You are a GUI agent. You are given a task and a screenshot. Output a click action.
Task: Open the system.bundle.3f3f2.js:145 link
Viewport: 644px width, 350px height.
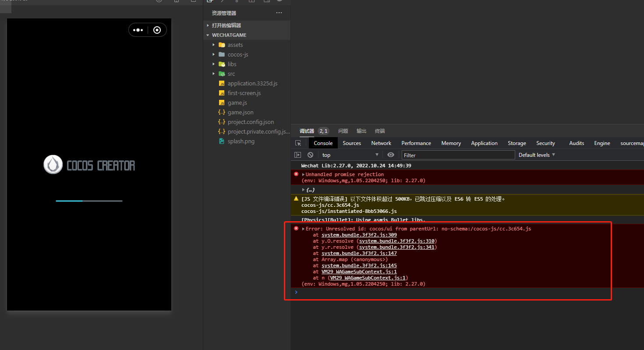(x=359, y=265)
